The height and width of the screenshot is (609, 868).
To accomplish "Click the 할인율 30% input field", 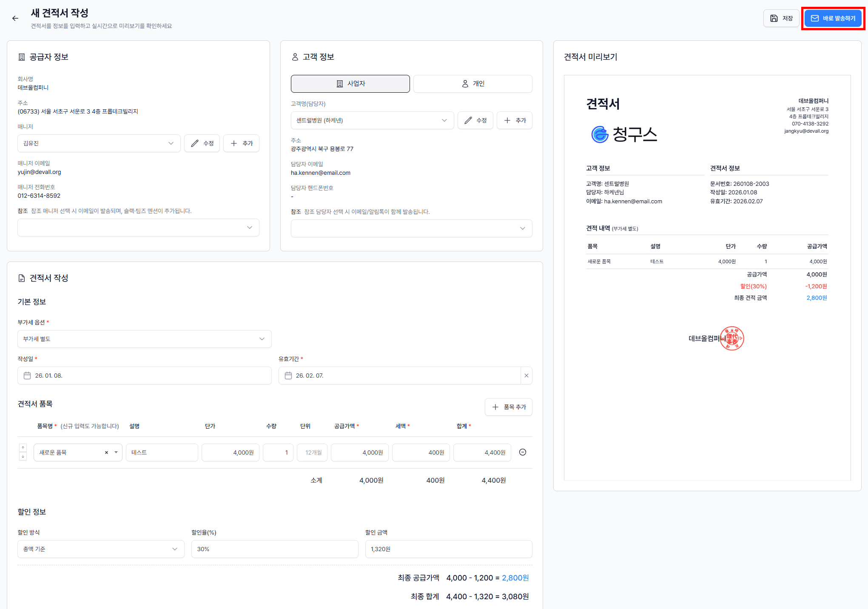I will [274, 549].
